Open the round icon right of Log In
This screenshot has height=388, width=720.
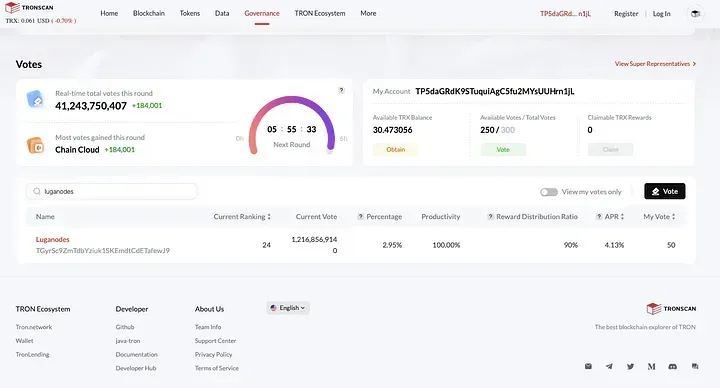(x=695, y=14)
